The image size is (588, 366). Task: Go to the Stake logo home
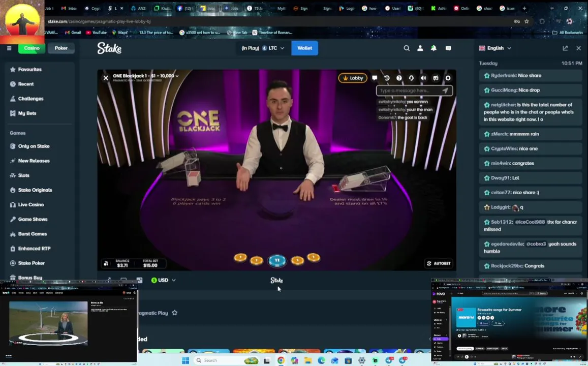point(109,48)
